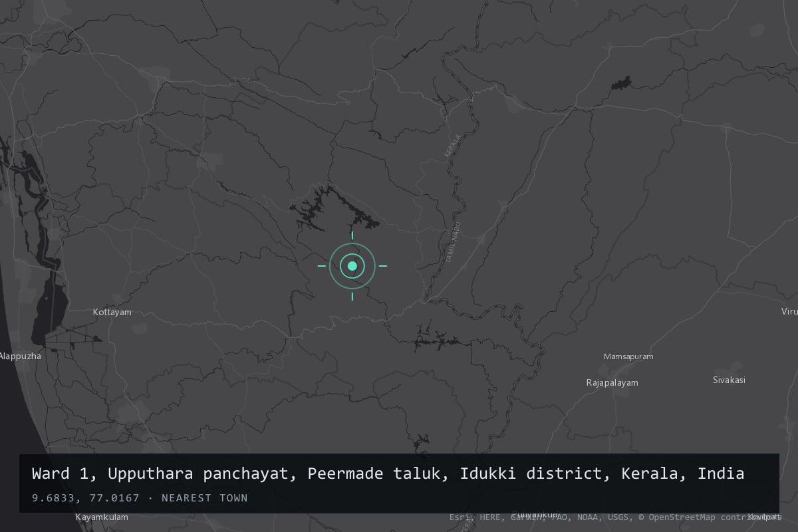
Task: Click the Alappuzha label on the coast
Action: click(20, 356)
